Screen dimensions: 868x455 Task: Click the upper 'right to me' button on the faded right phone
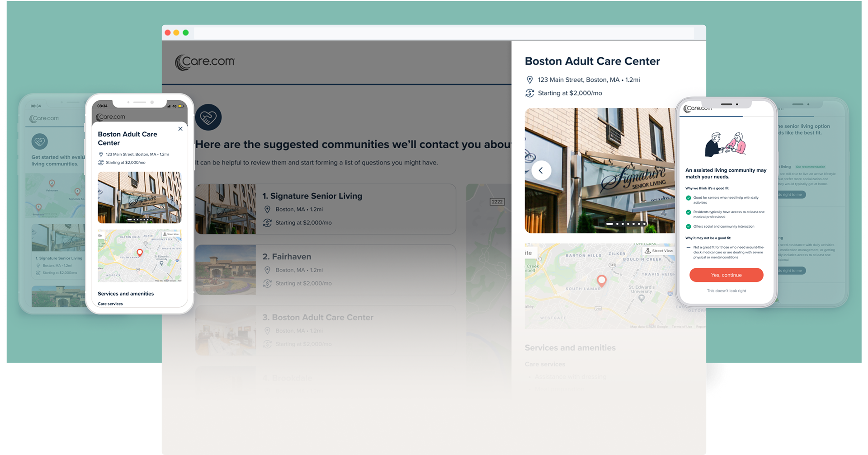[x=792, y=195]
